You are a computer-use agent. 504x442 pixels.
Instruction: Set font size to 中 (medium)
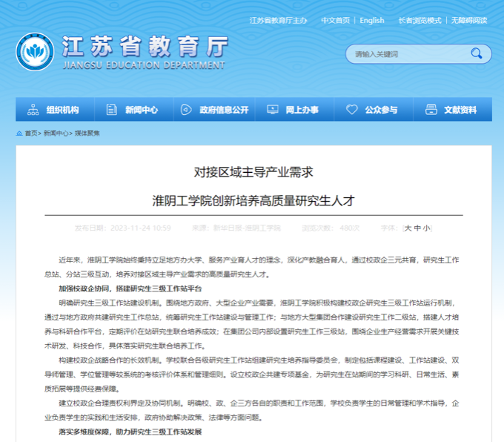click(x=417, y=228)
